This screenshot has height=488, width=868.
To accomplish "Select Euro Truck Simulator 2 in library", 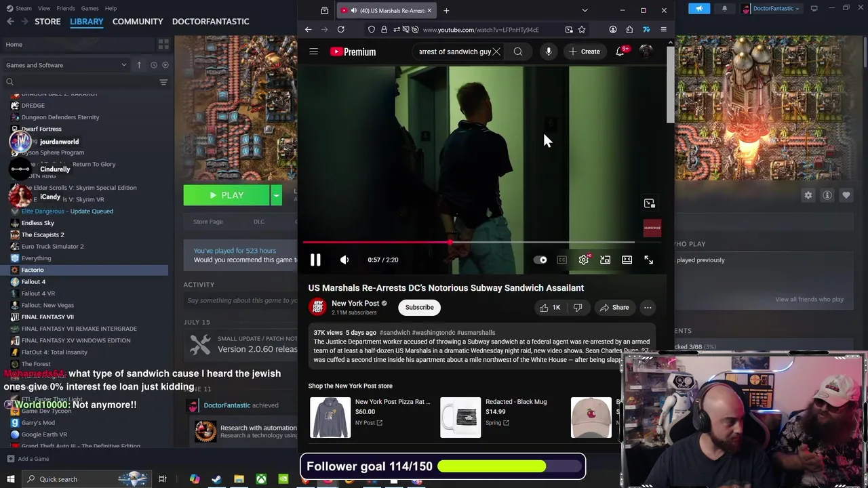I will click(52, 246).
